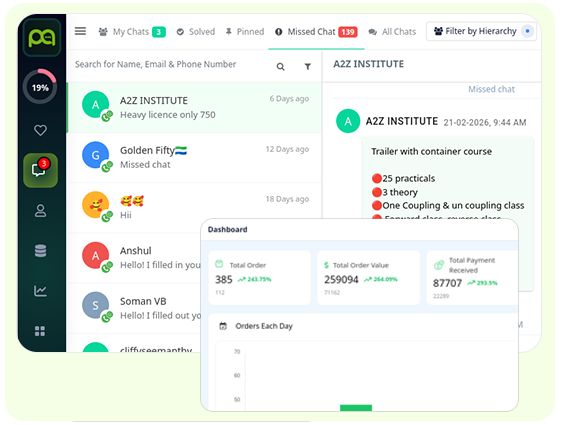Click the My Chats count badge 3
This screenshot has width=562, height=425.
159,32
